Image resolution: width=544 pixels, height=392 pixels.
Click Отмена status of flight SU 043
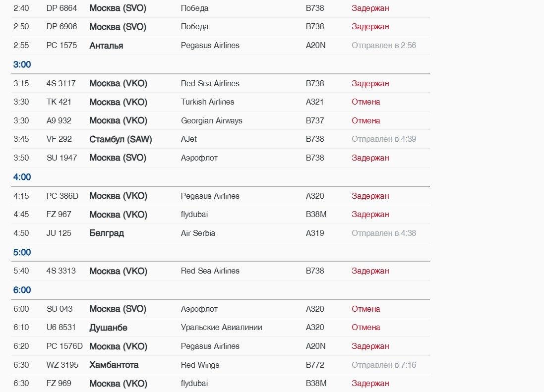(365, 309)
